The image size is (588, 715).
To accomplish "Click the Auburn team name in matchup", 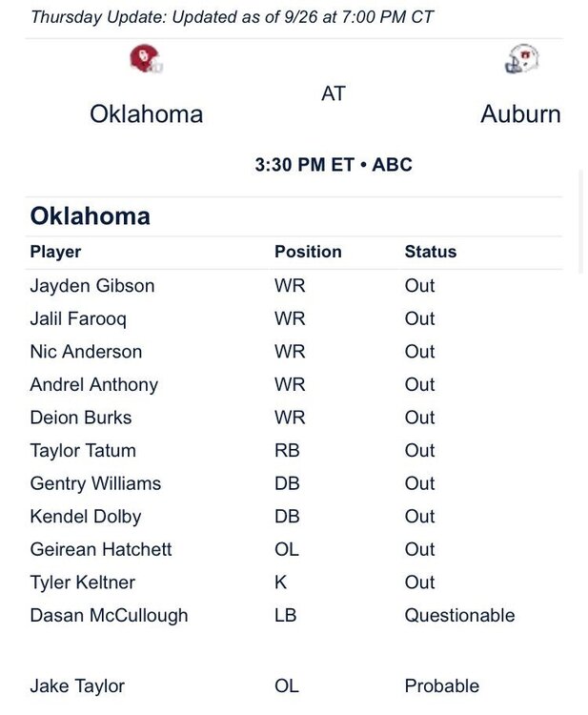I will click(x=520, y=114).
